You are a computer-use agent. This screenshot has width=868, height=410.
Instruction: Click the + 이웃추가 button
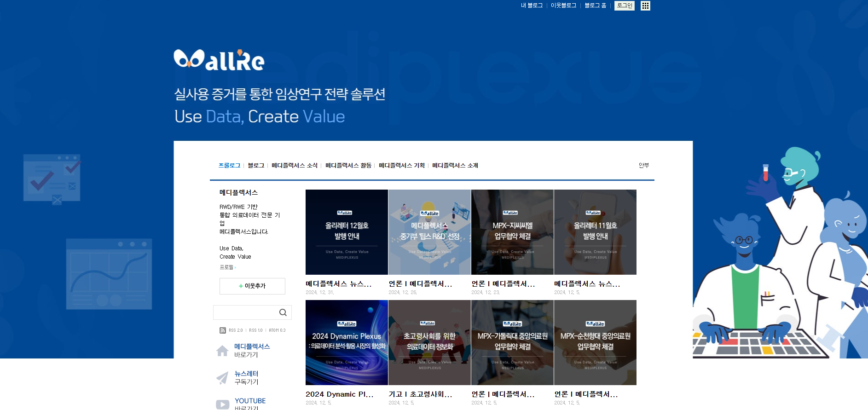pos(252,286)
